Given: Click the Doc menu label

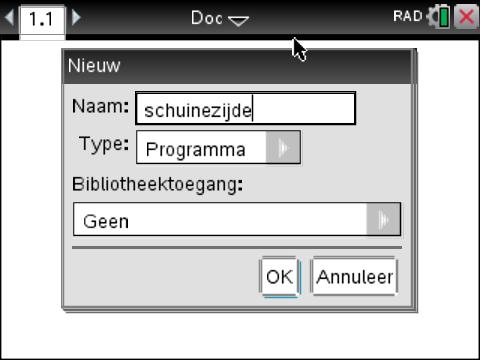Looking at the screenshot, I should pyautogui.click(x=207, y=18).
